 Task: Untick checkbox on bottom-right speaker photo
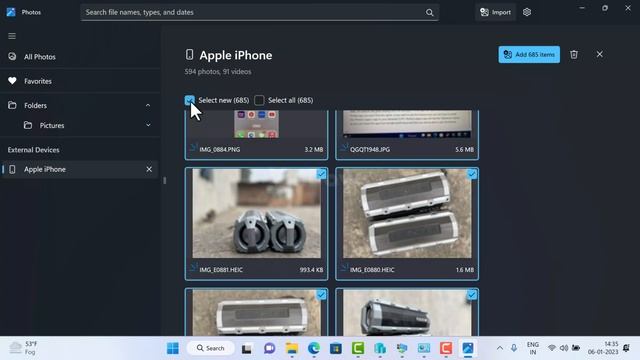pos(472,295)
